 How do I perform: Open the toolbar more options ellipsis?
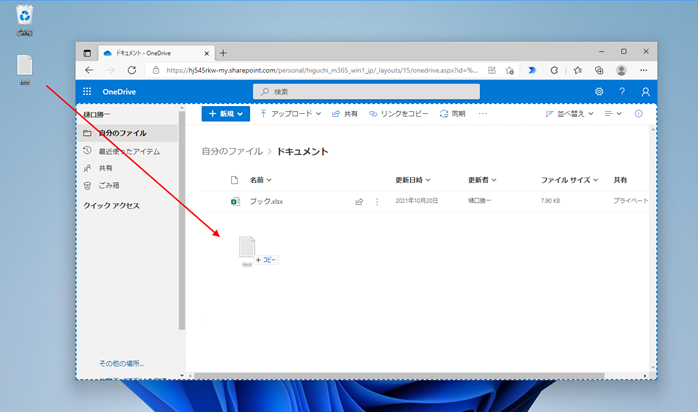[483, 114]
